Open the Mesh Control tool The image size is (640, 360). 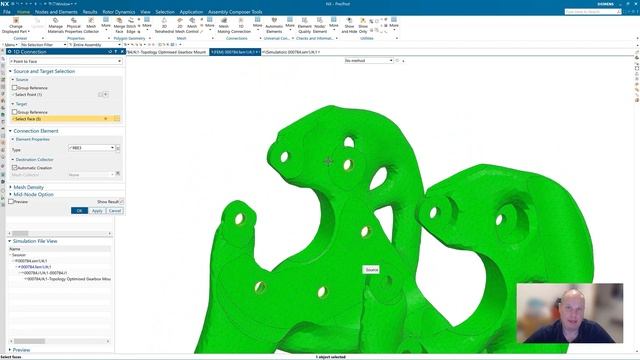click(x=192, y=25)
